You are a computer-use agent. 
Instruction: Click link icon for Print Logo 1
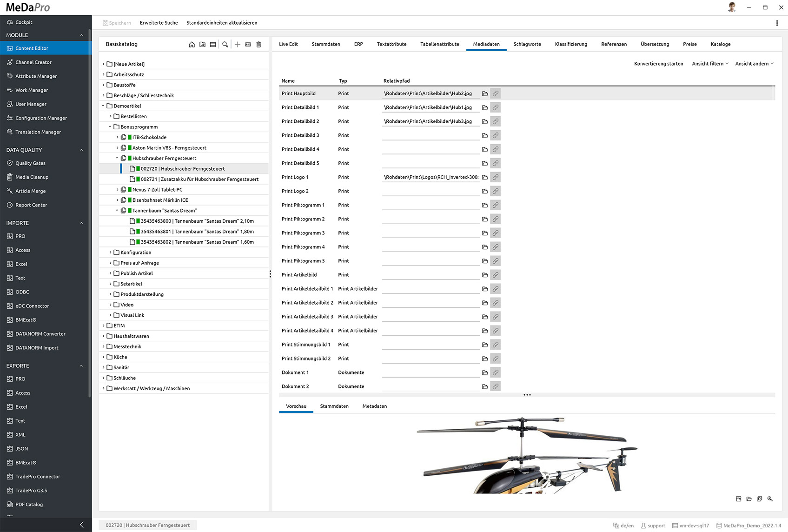click(496, 177)
